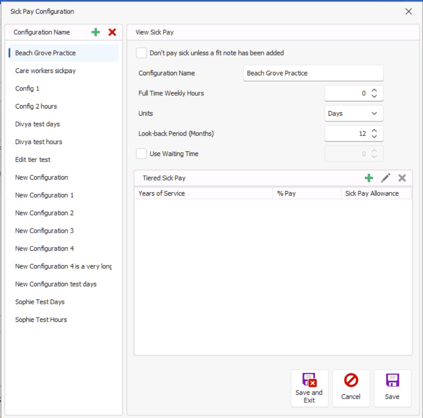Click the Cancel button
The height and width of the screenshot is (418, 423).
351,388
